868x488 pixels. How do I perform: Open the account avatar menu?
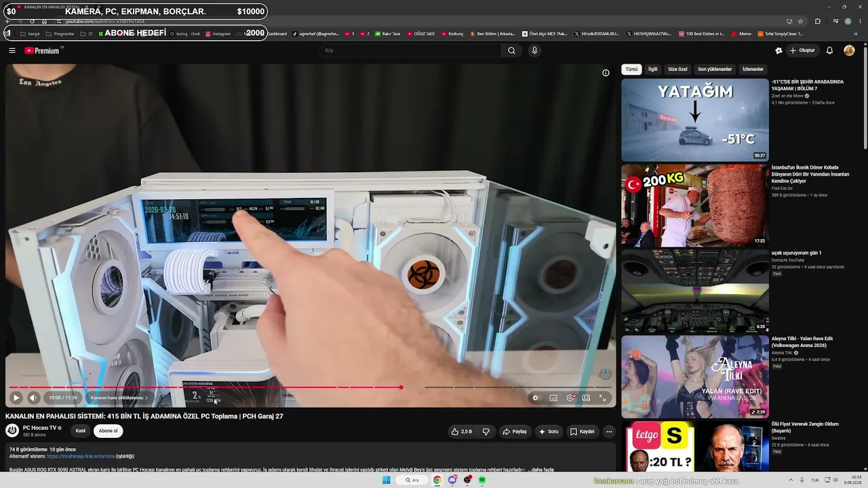click(x=849, y=50)
